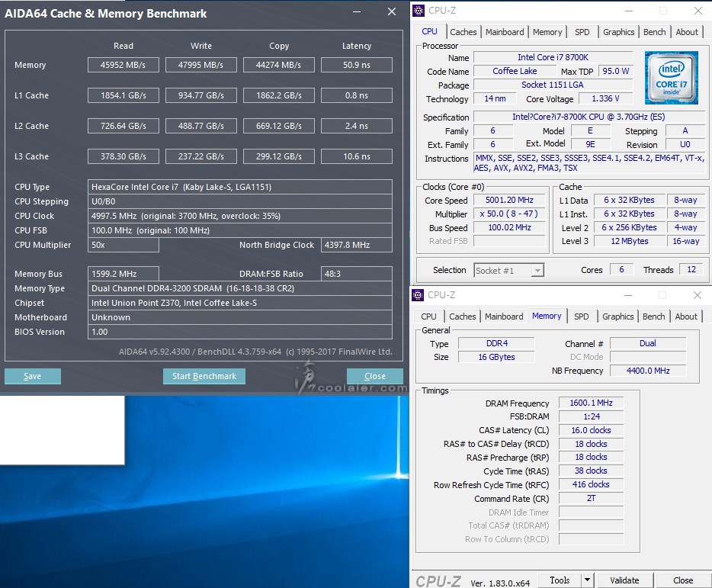The width and height of the screenshot is (712, 588).
Task: Switch to the Caches tab in the upper CPU-Z window
Action: click(x=463, y=32)
